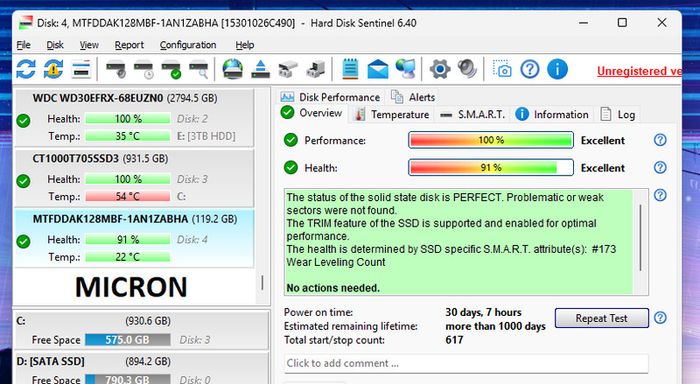Viewport: 700px width, 384px height.
Task: Switch to the Disk Performance tab
Action: (x=330, y=97)
